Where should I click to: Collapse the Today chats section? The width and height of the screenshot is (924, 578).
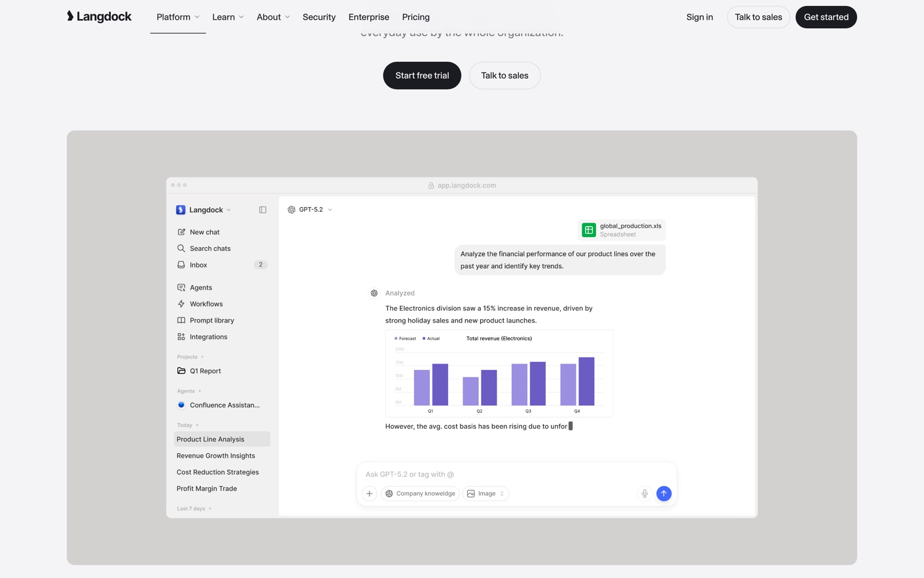coord(188,425)
